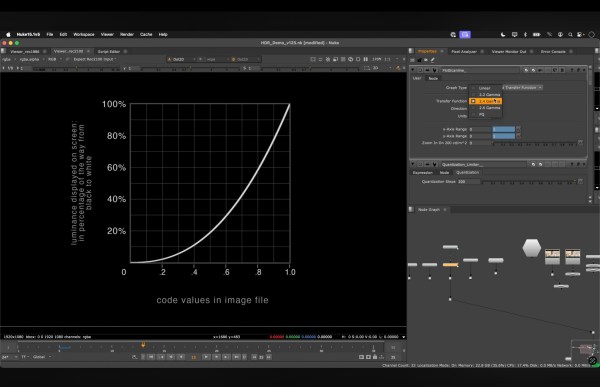Viewport: 600px width, 387px height.
Task: Click the play forward button in timeline
Action: coord(206,357)
